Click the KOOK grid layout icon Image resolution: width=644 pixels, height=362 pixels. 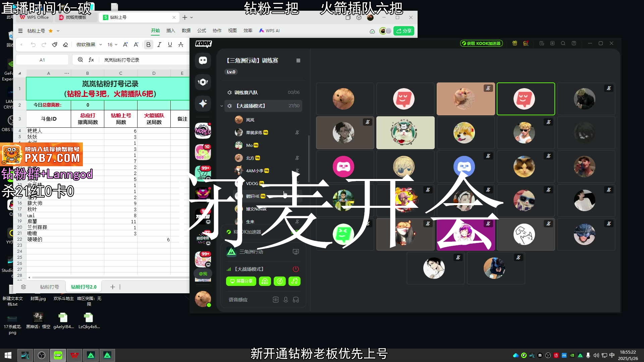552,43
